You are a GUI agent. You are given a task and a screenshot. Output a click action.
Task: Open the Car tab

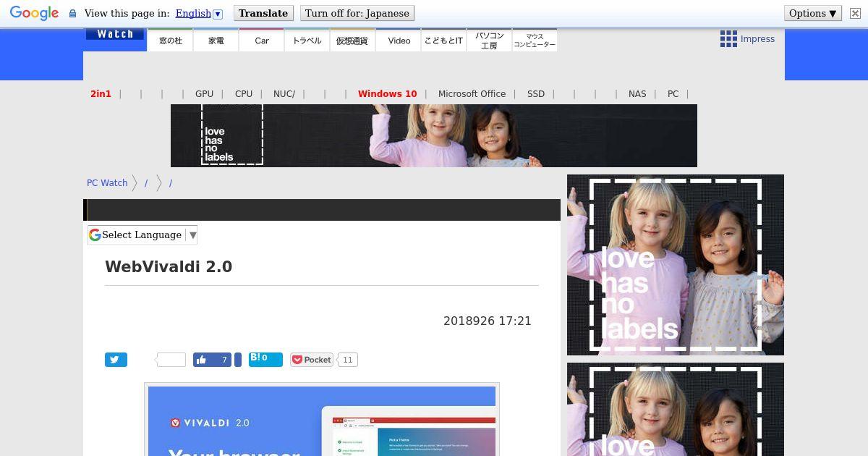262,41
